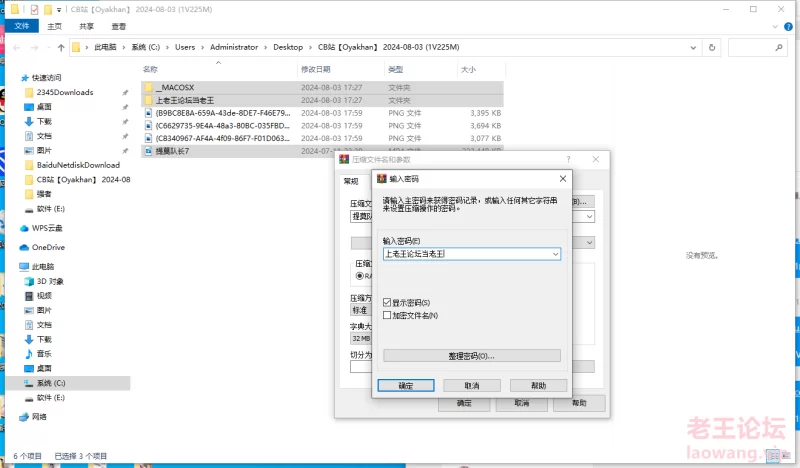Expand the Users breadcrumb chevron
Viewport: 800px width, 468px height.
pos(203,47)
